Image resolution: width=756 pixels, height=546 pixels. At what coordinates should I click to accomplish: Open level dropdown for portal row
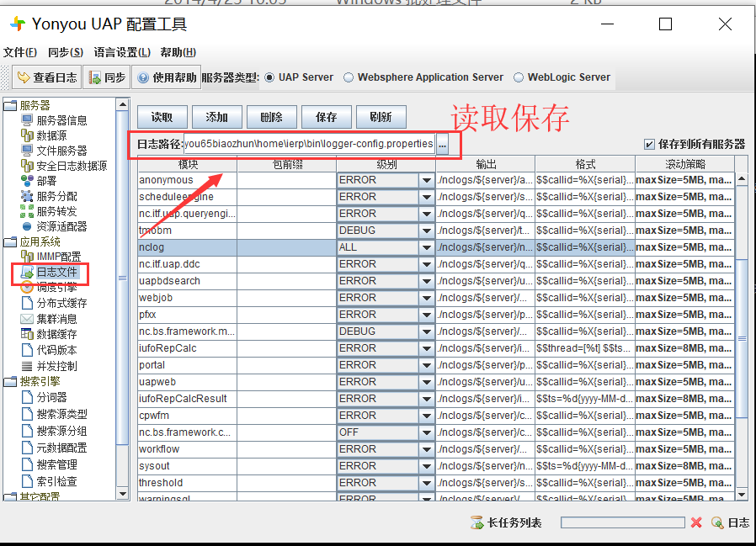(x=426, y=365)
